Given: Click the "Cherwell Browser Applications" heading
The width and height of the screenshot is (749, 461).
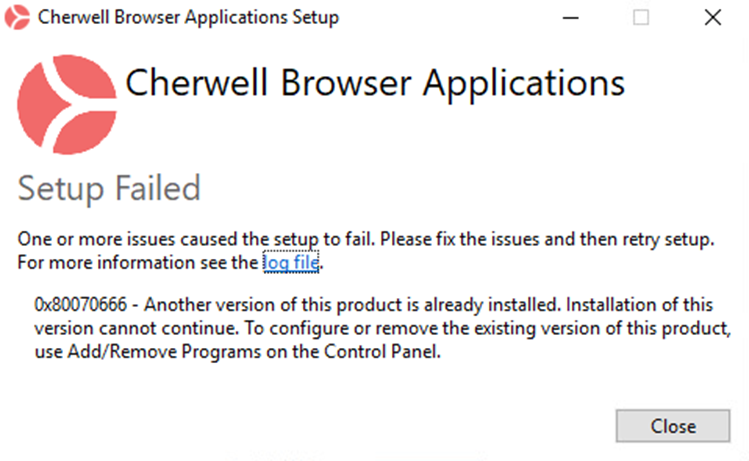Looking at the screenshot, I should pyautogui.click(x=375, y=83).
